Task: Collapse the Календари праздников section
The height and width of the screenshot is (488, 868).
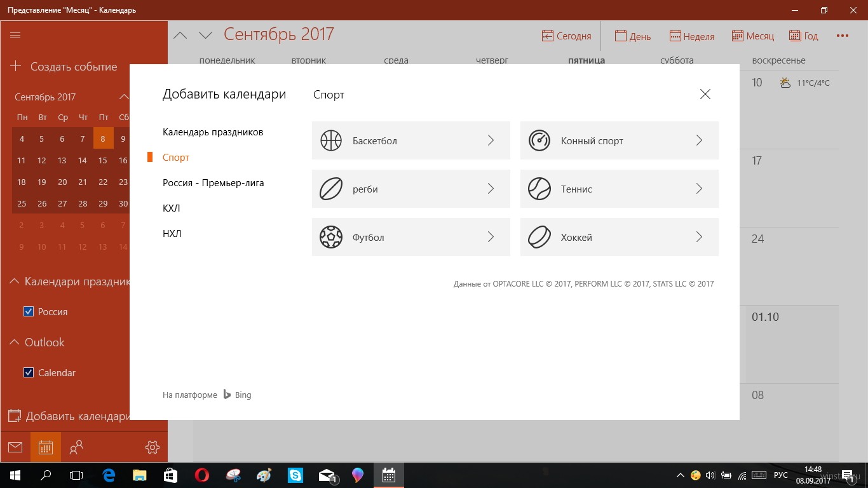Action: click(14, 281)
